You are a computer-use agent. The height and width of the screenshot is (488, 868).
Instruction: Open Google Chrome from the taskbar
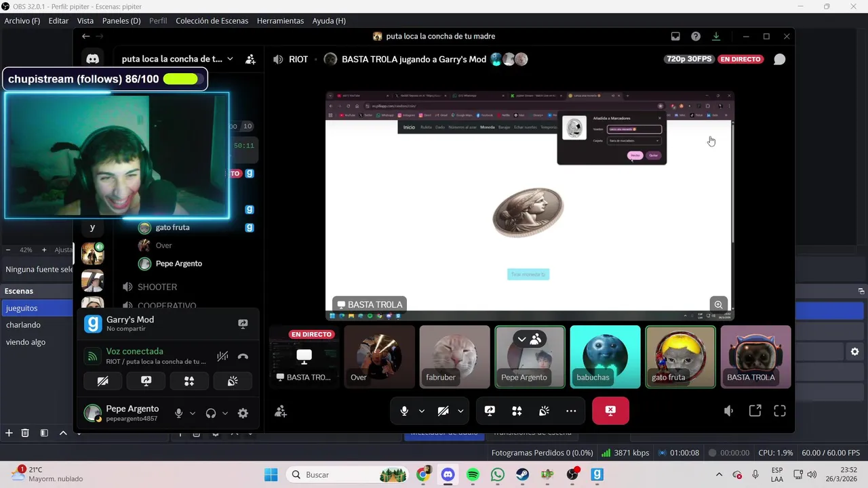tap(423, 474)
